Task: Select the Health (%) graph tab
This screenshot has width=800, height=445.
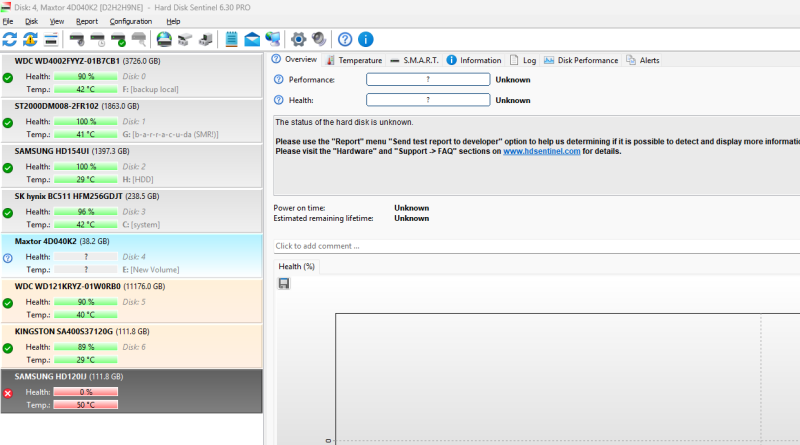Action: pos(296,266)
